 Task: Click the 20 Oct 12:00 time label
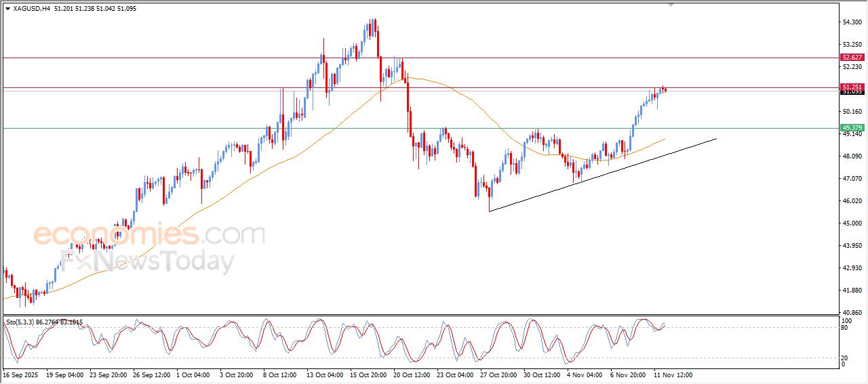pos(413,375)
